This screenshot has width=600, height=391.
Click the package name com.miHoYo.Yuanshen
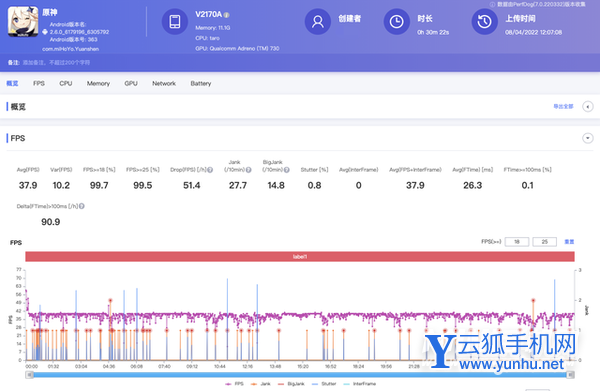(70, 49)
